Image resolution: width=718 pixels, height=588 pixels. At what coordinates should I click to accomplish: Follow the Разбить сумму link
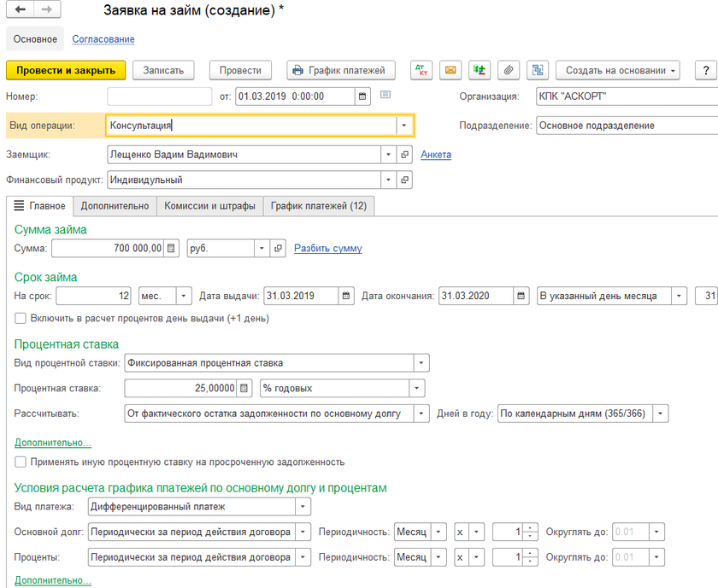(327, 249)
